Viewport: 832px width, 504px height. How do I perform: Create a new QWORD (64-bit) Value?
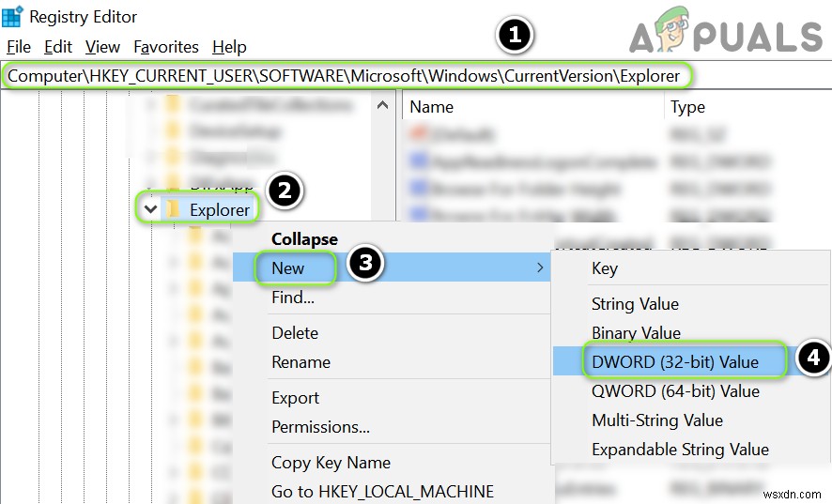[x=675, y=391]
